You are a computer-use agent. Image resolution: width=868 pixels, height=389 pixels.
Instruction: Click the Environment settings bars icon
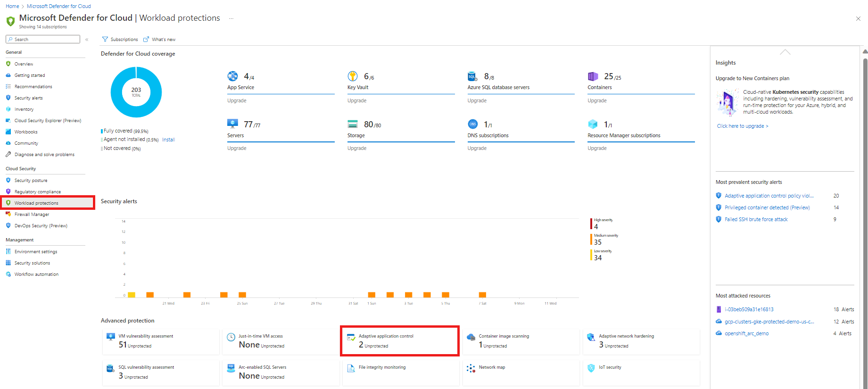click(8, 251)
